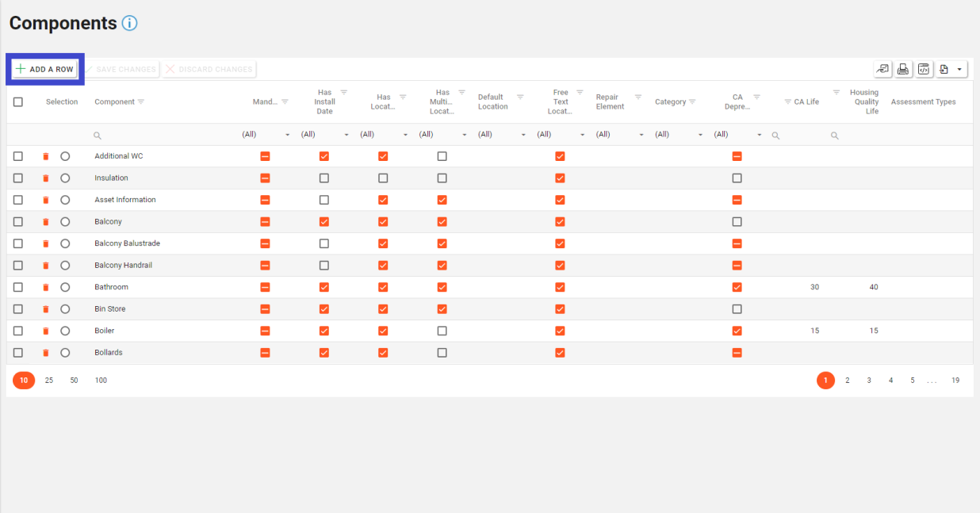The image size is (980, 513).
Task: Click the Add a Row button
Action: tap(45, 70)
